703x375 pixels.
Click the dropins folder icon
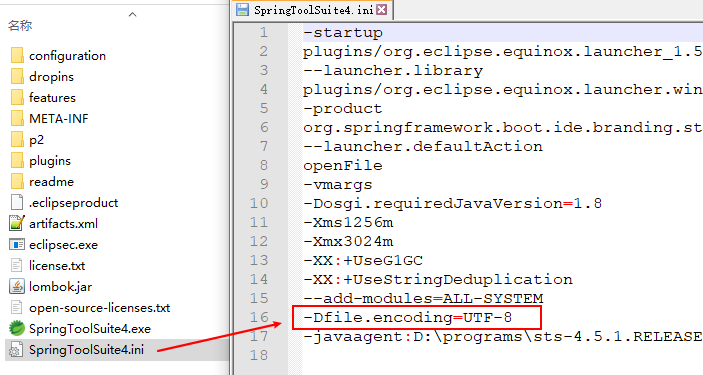17,77
